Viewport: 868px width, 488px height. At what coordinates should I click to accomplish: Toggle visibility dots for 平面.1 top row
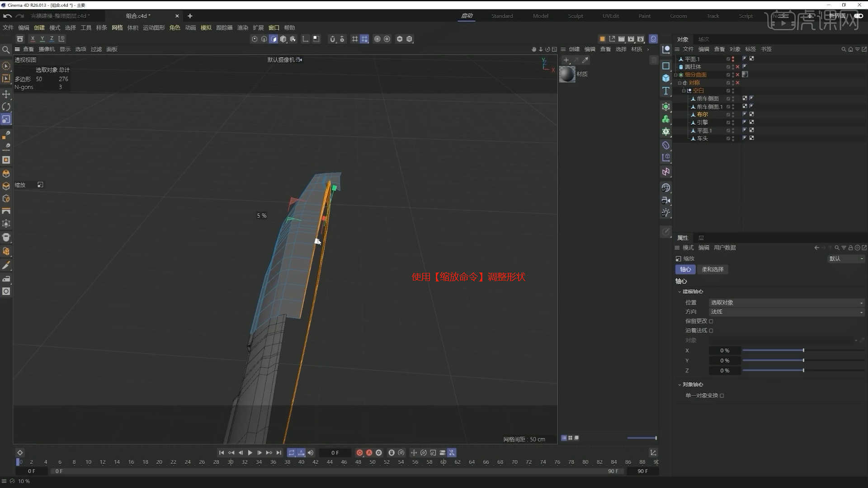[733, 59]
